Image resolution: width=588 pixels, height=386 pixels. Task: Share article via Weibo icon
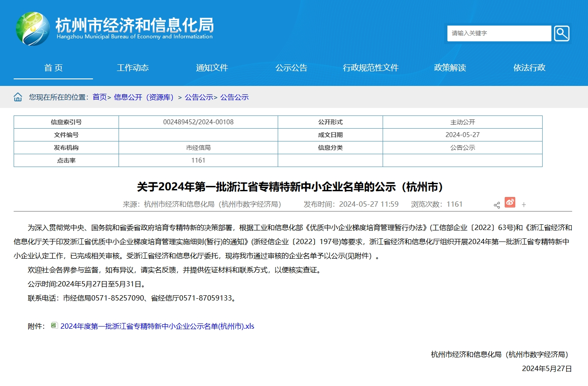pyautogui.click(x=510, y=203)
